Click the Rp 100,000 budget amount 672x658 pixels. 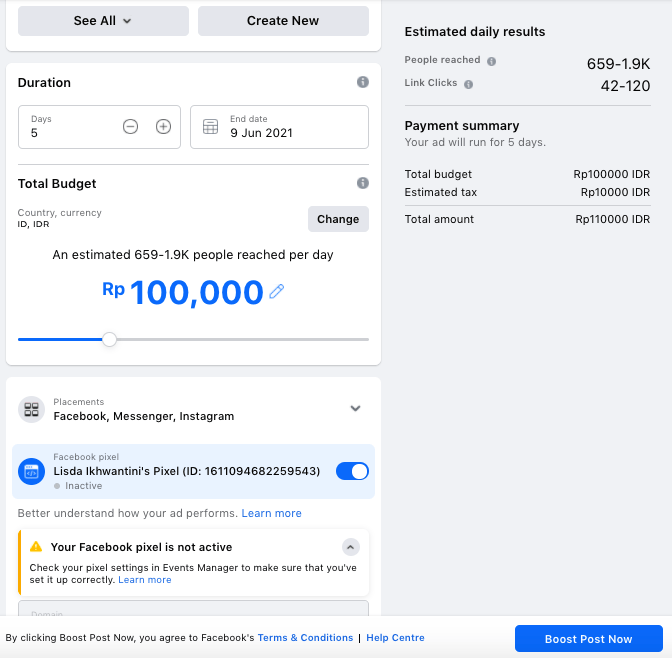pyautogui.click(x=183, y=292)
